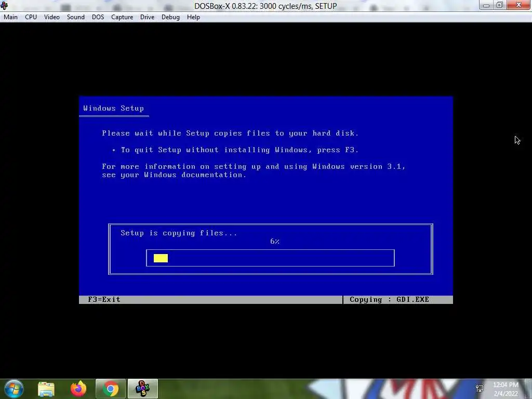Close the DOSBox-X window
Screen dimensions: 532x399
point(519,5)
